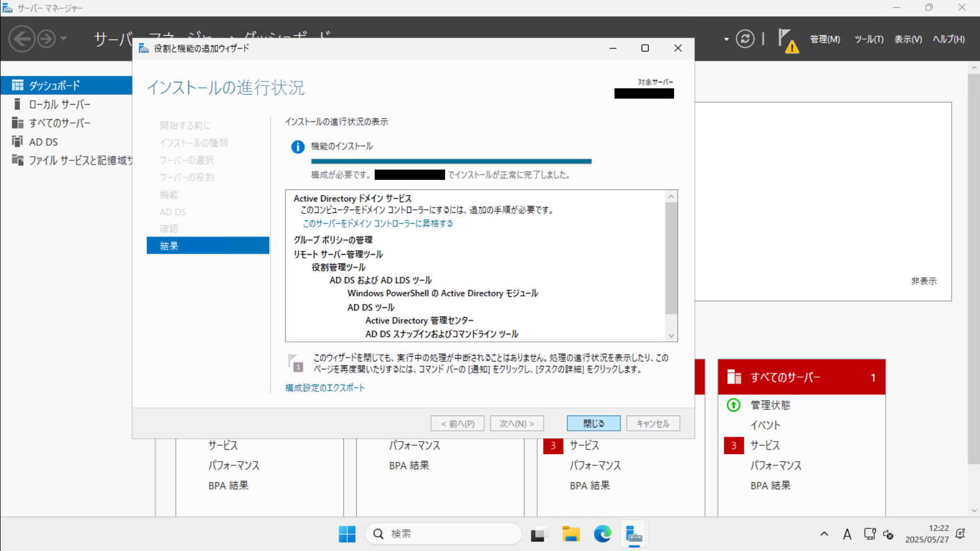
Task: Click BPA 結果 in すべてのサーバー tile
Action: 770,485
